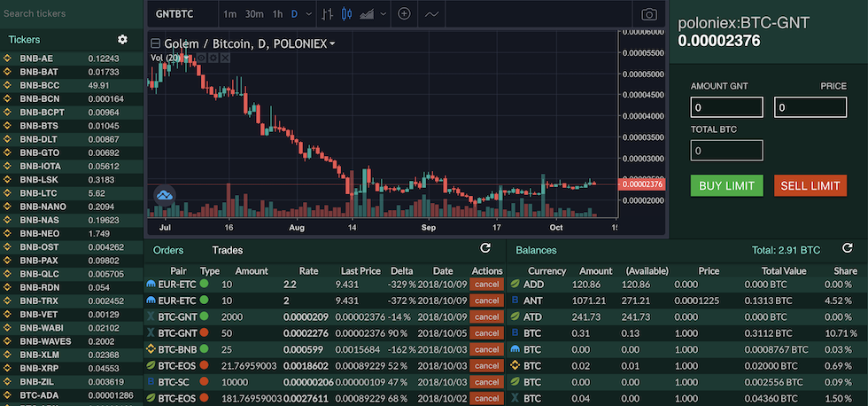
Task: Click Poloniex icon on BTC-GNT 2000 order
Action: pos(151,316)
